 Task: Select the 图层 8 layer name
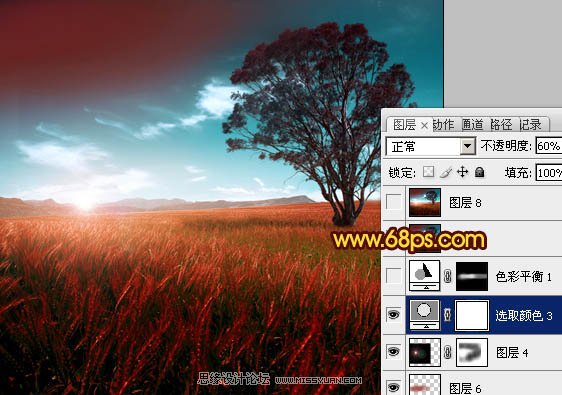tap(465, 203)
